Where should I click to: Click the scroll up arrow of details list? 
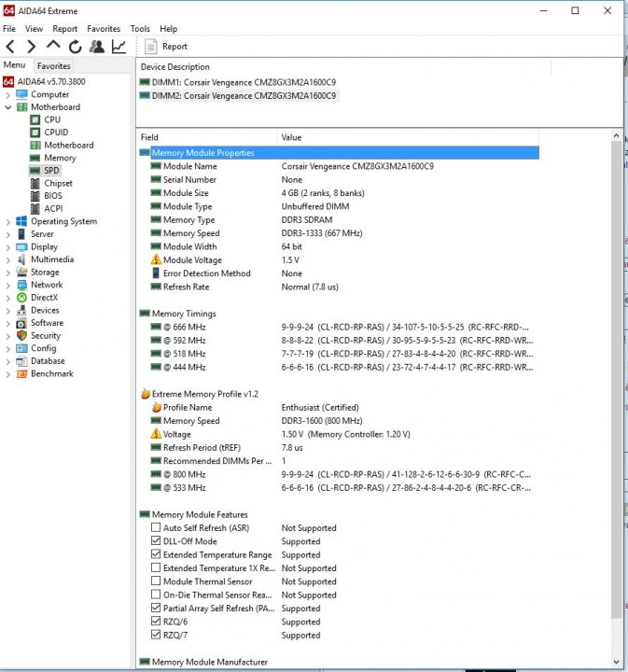[x=616, y=136]
